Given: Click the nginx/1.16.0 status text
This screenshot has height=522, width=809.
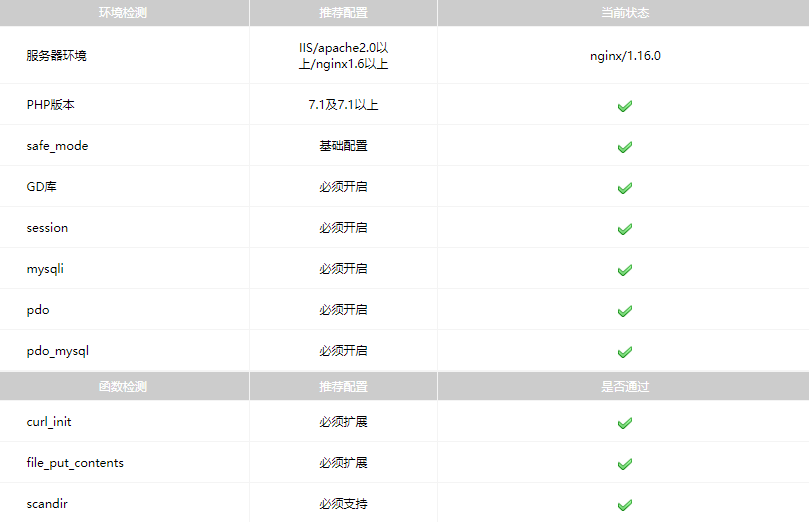Looking at the screenshot, I should 625,56.
